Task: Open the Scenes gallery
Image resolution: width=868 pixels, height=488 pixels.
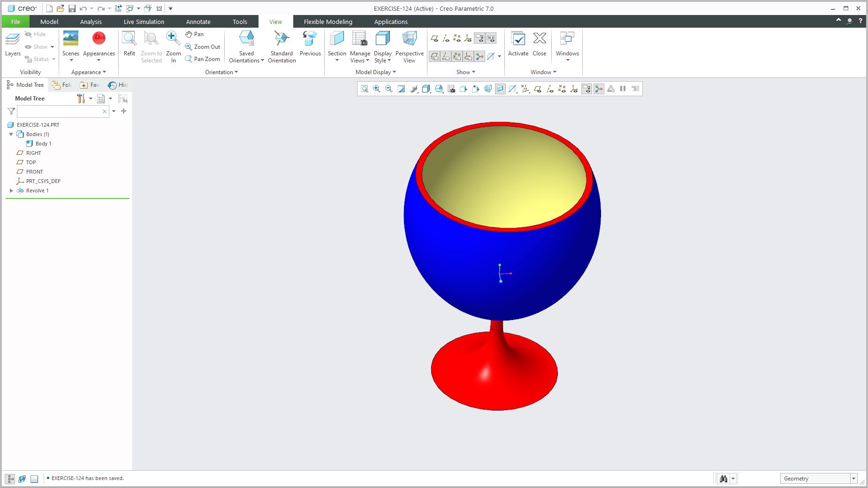Action: pos(71,46)
